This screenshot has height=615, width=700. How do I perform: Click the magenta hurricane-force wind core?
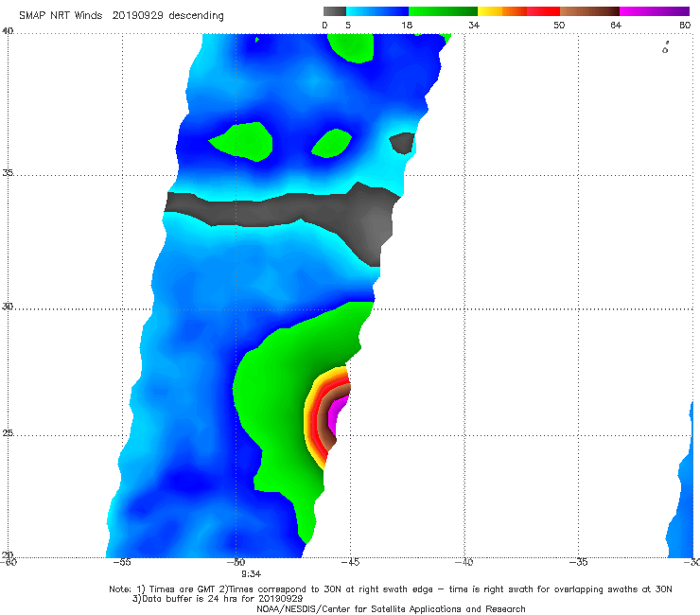337,413
